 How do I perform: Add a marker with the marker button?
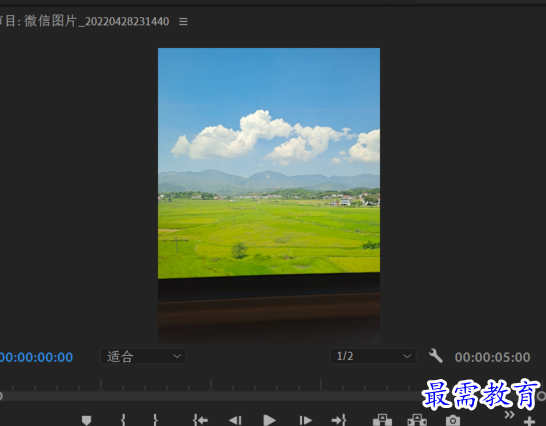pyautogui.click(x=86, y=420)
